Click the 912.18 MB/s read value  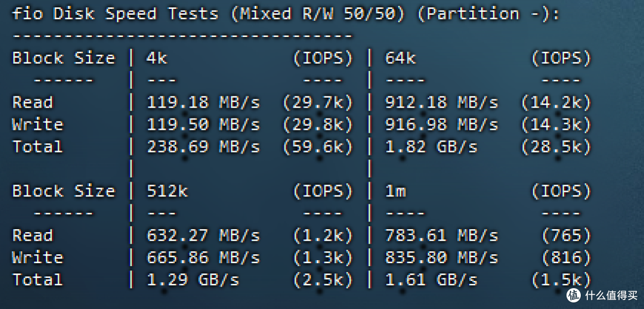click(441, 102)
